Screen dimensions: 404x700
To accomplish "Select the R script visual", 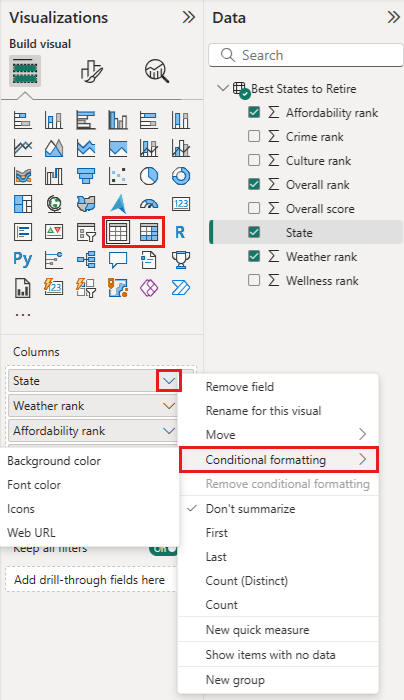I will click(x=180, y=232).
